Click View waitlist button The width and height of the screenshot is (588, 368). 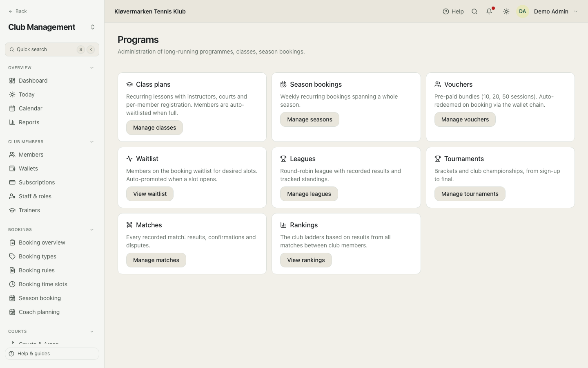point(150,194)
